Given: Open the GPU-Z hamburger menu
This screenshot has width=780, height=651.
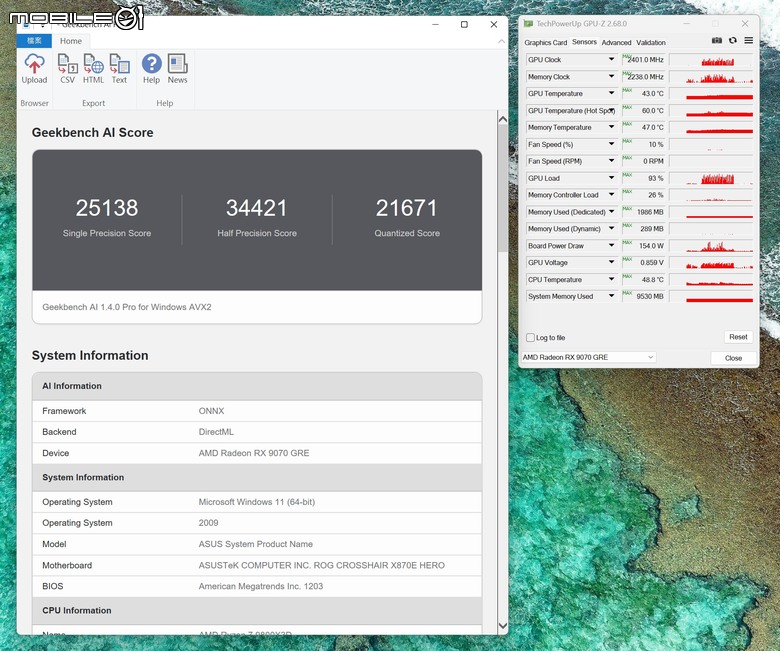Looking at the screenshot, I should (749, 41).
